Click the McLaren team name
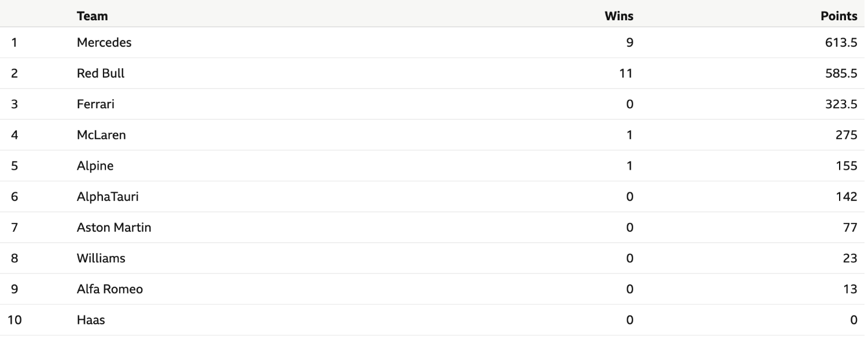Screen dimensions: 868x340 [x=101, y=135]
